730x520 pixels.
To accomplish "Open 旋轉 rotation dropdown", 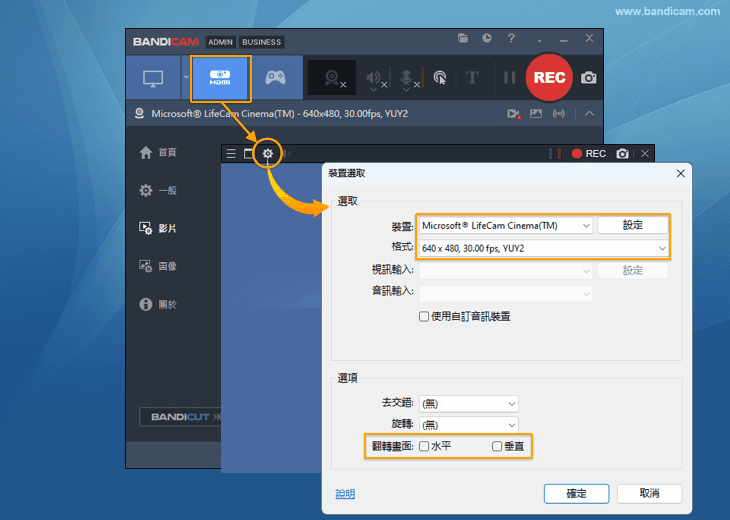I will tap(468, 425).
